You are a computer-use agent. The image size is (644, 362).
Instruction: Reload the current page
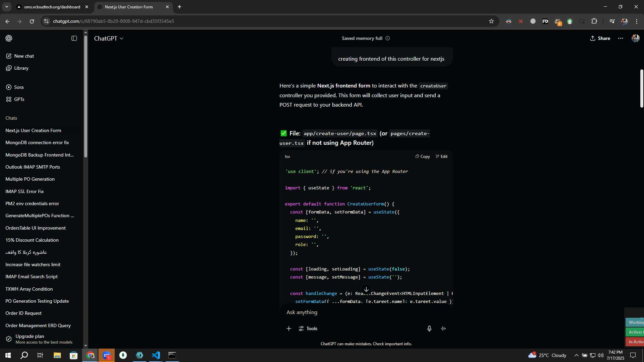pyautogui.click(x=32, y=21)
